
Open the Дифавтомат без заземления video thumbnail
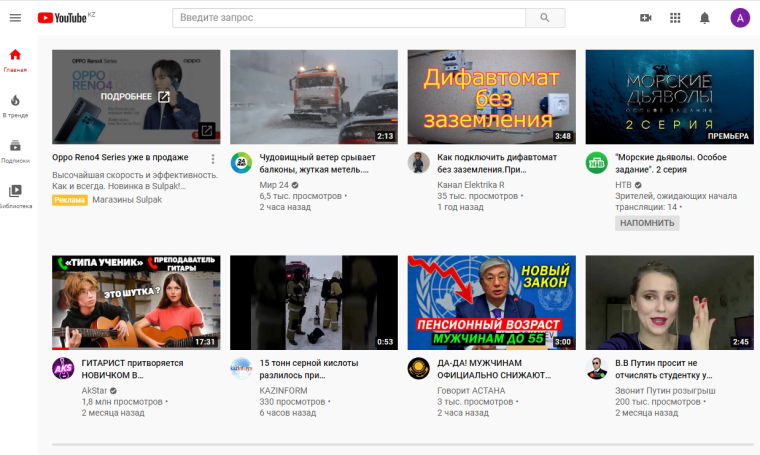point(491,97)
